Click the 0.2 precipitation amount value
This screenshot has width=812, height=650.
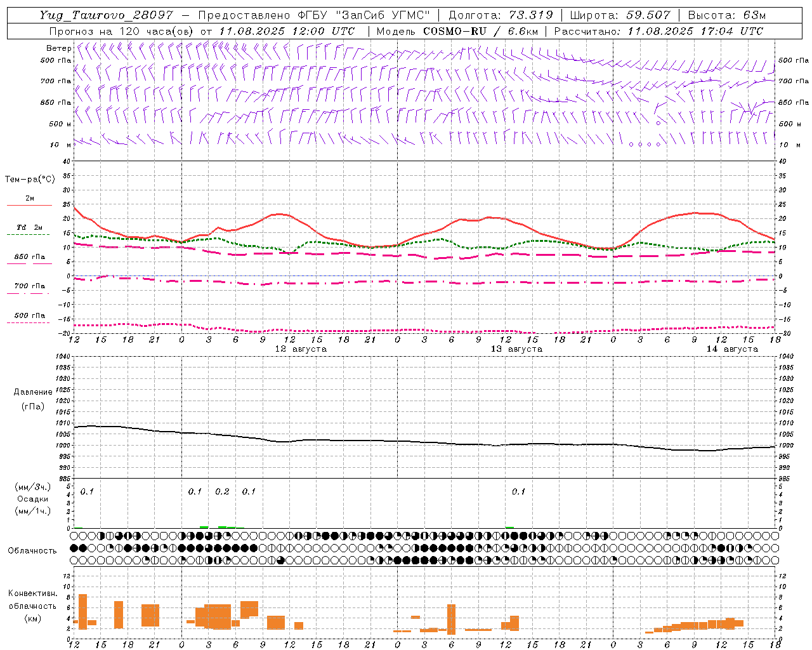tap(222, 491)
